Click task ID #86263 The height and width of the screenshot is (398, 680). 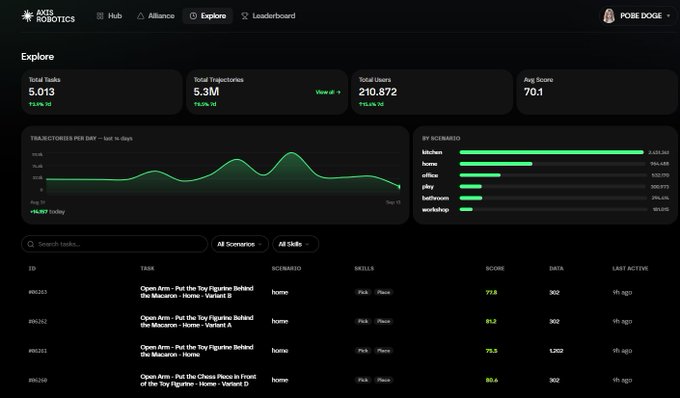pos(38,292)
